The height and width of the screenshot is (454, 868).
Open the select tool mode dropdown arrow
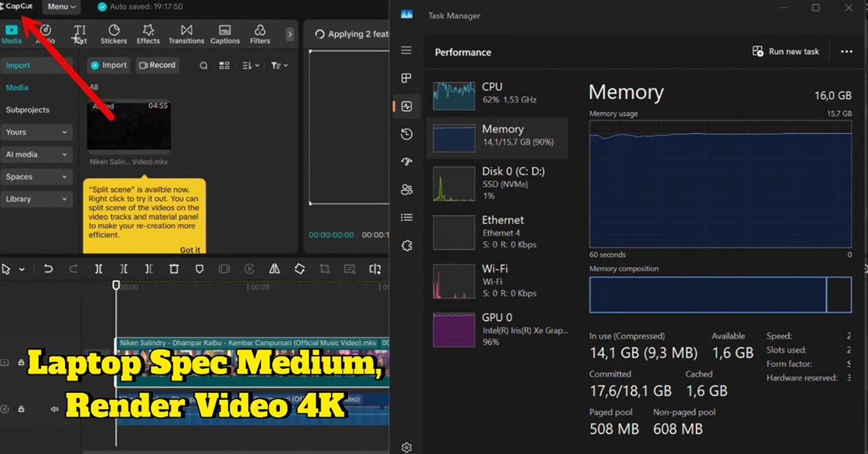(x=22, y=269)
